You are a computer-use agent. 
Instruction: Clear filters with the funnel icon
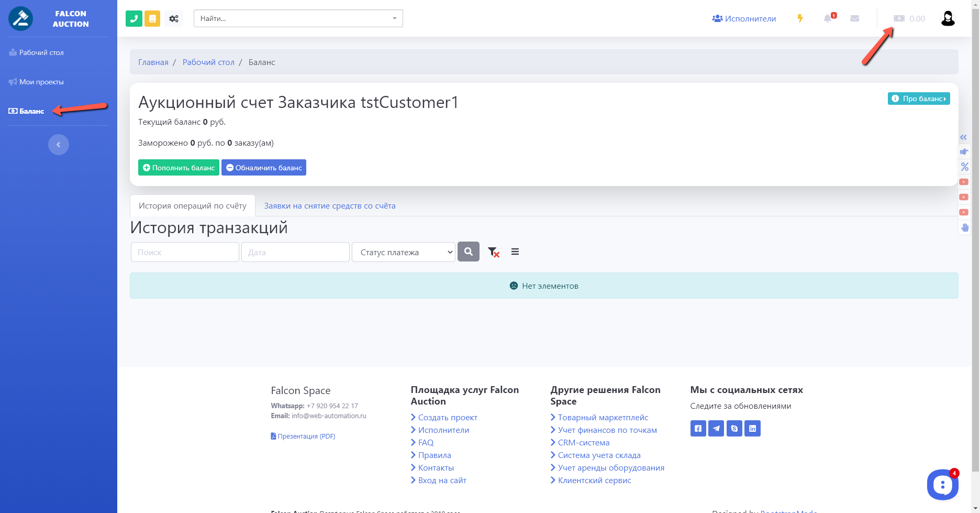(x=493, y=252)
